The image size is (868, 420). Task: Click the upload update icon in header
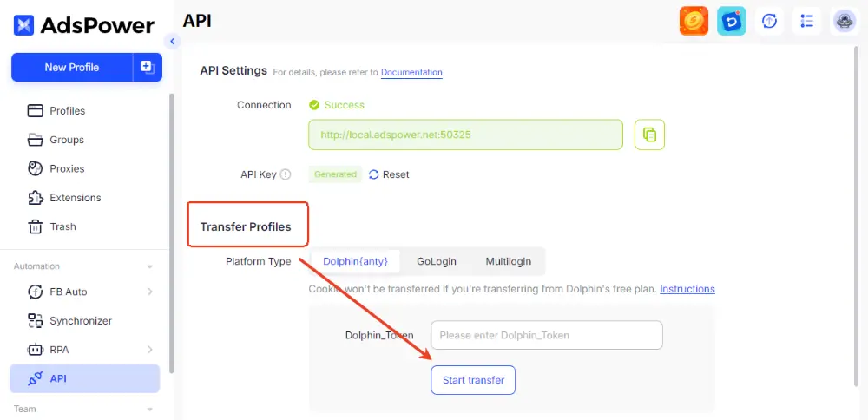pyautogui.click(x=769, y=21)
